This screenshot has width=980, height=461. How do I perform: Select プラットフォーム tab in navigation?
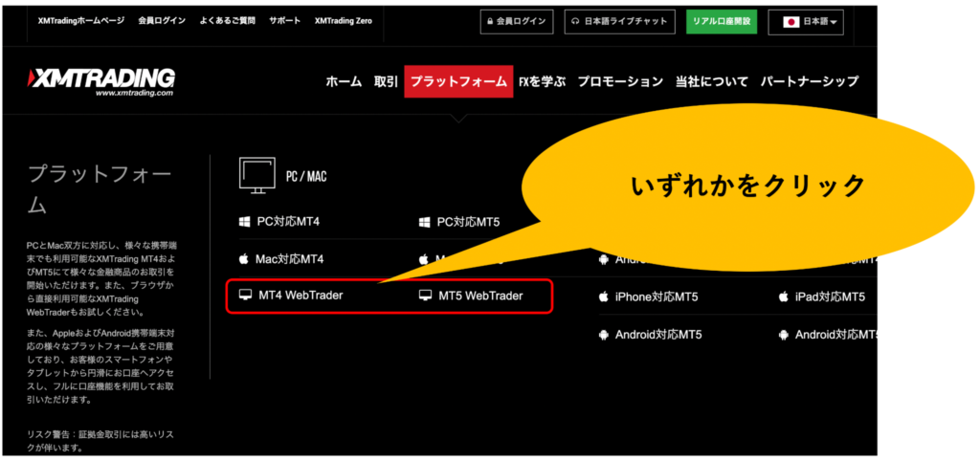[x=458, y=81]
